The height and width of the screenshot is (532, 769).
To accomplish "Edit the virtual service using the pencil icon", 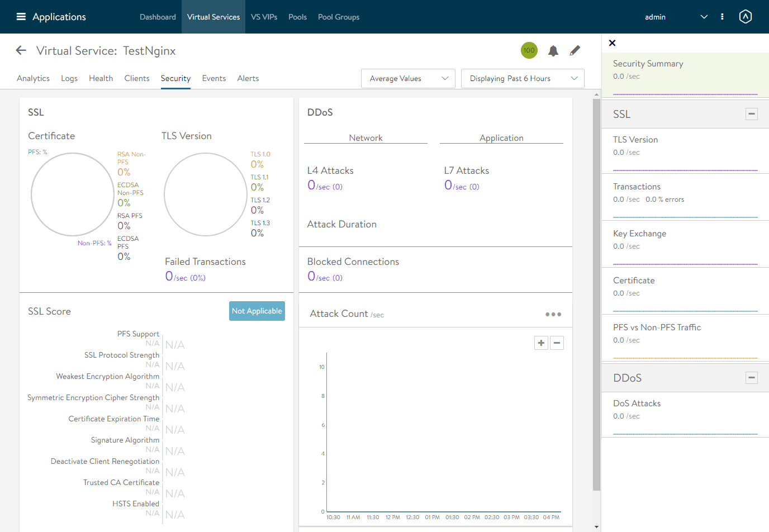I will (575, 50).
